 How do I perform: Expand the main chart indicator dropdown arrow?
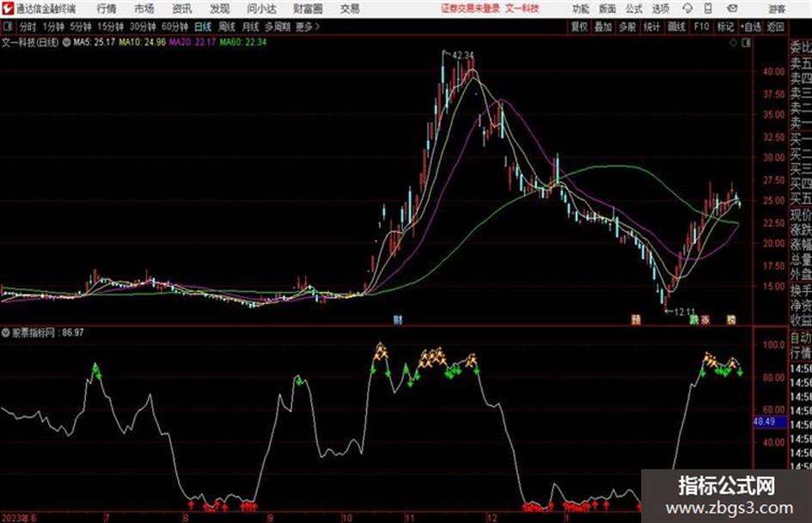click(66, 42)
